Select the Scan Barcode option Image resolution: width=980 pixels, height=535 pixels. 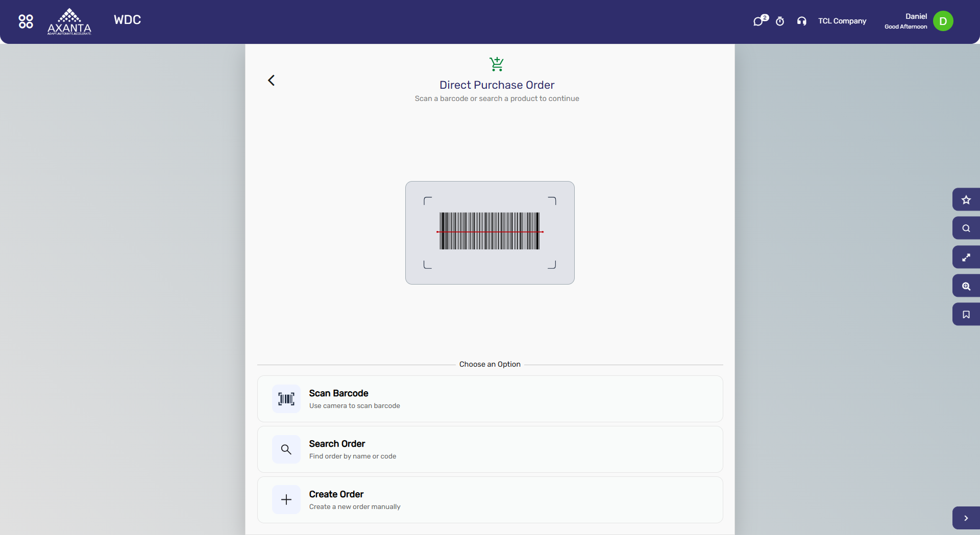490,399
